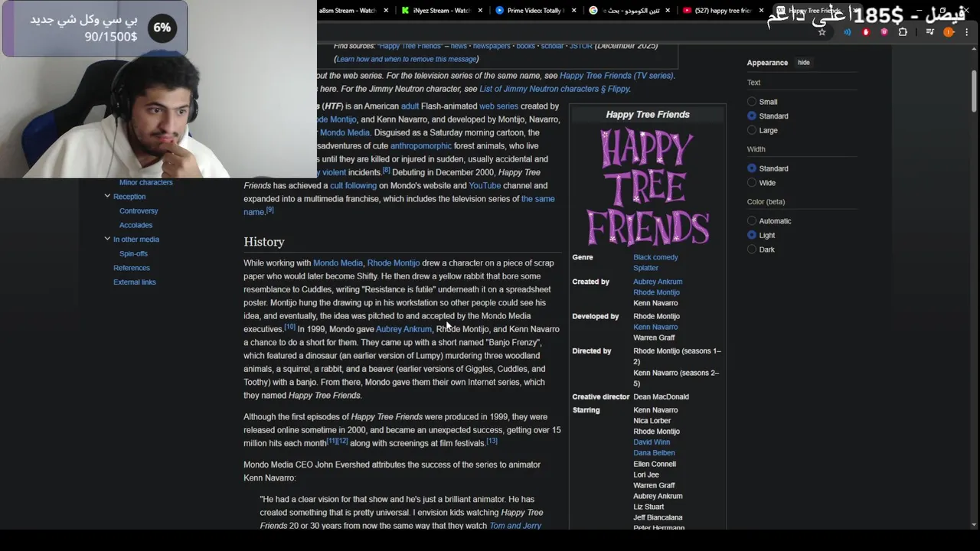Bookmark this page with the star icon
980x551 pixels.
click(822, 32)
